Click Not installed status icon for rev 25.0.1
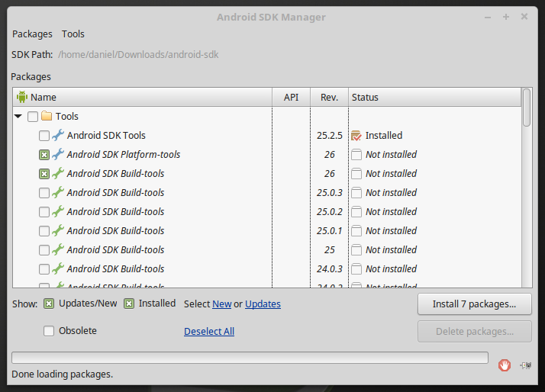This screenshot has height=392, width=545. (x=356, y=231)
